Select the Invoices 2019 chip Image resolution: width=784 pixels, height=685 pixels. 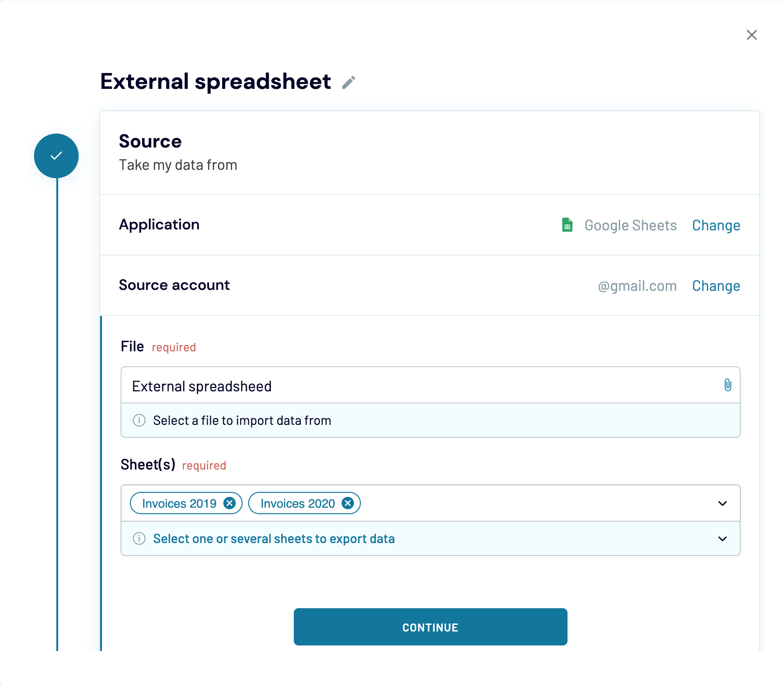click(x=178, y=503)
